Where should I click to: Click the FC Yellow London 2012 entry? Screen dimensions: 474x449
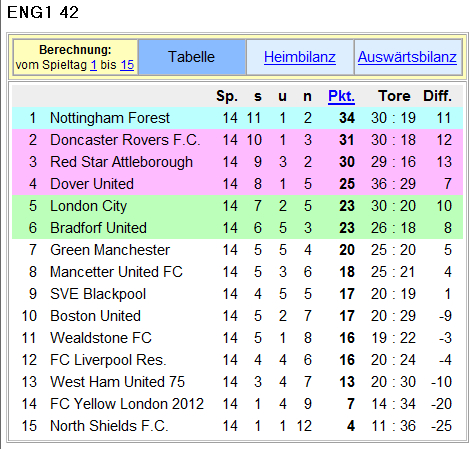click(127, 404)
